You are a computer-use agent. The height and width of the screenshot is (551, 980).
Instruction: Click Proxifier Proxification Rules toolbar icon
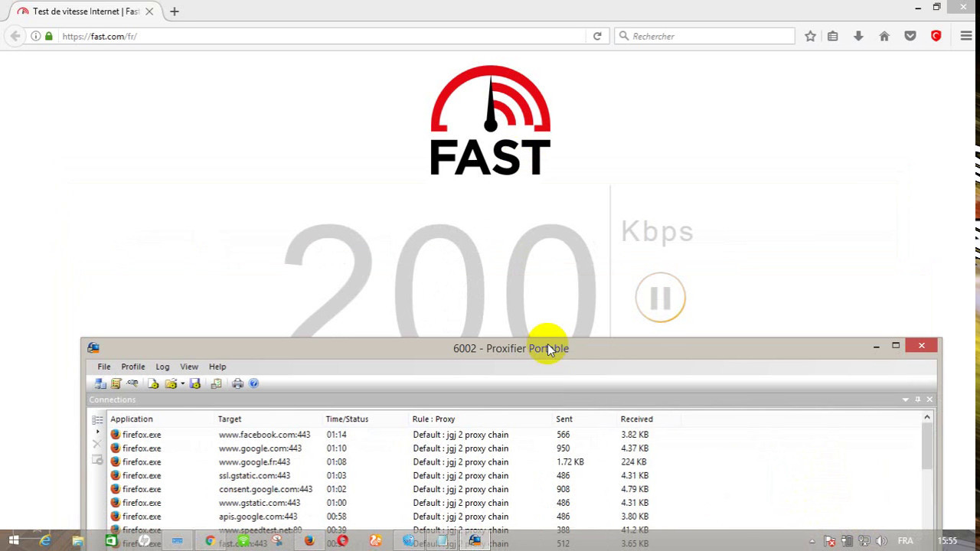116,383
